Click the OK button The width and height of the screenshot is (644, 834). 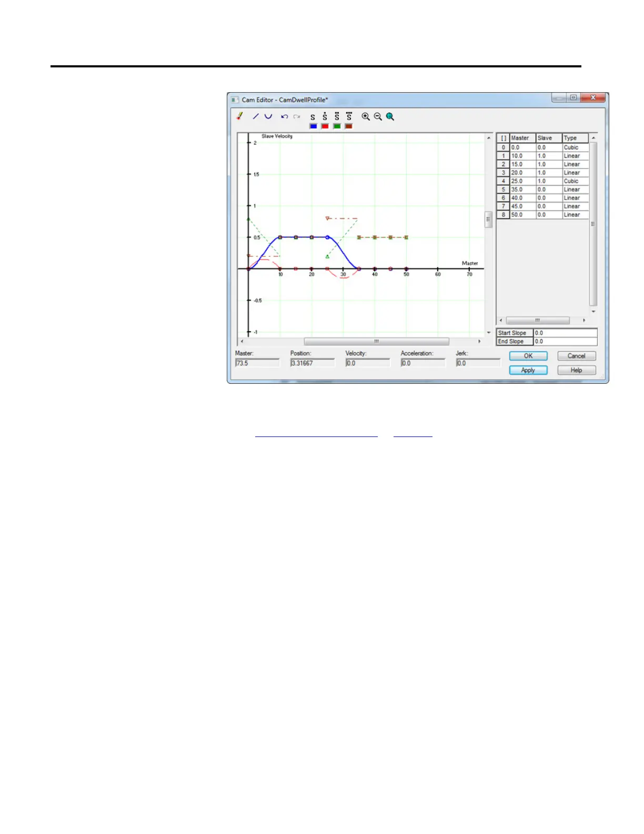(x=528, y=356)
